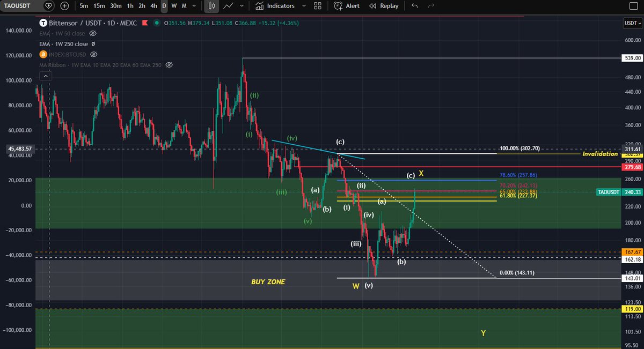Select the Invalidation text label
This screenshot has width=644, height=349.
click(x=600, y=153)
